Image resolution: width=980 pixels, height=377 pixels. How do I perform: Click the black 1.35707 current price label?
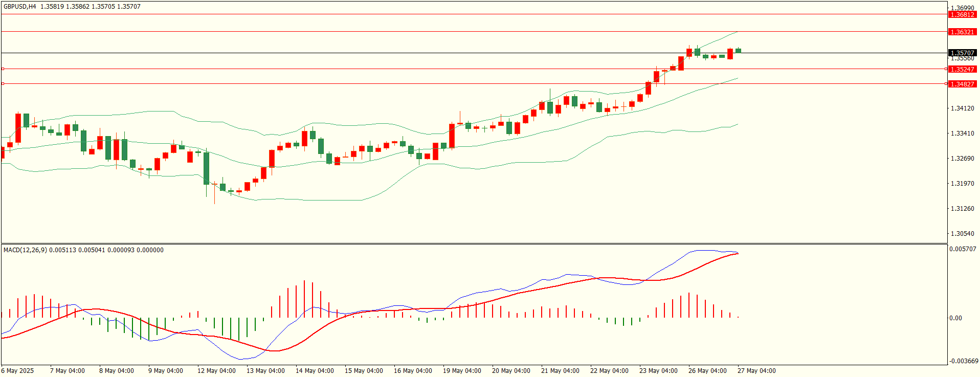(x=962, y=53)
